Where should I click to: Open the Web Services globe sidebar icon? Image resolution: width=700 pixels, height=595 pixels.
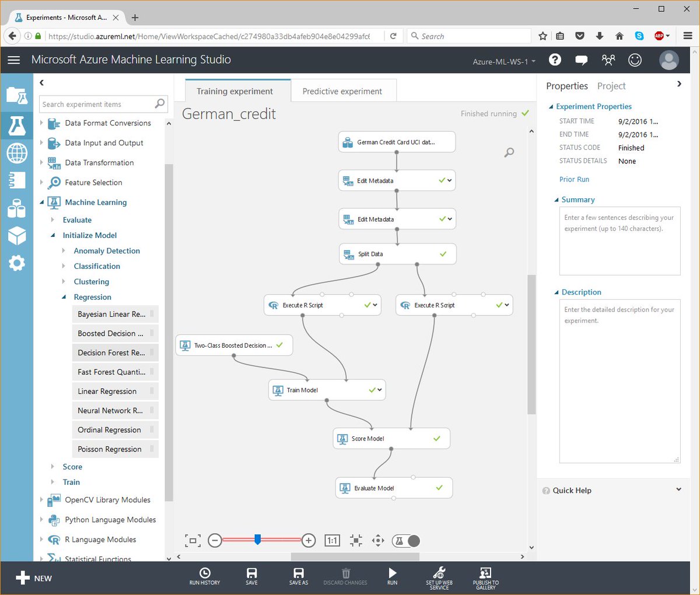pyautogui.click(x=16, y=153)
